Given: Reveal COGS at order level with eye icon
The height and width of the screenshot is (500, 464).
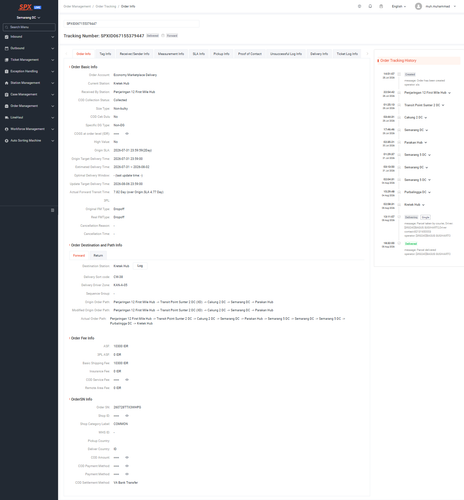Looking at the screenshot, I should click(127, 134).
